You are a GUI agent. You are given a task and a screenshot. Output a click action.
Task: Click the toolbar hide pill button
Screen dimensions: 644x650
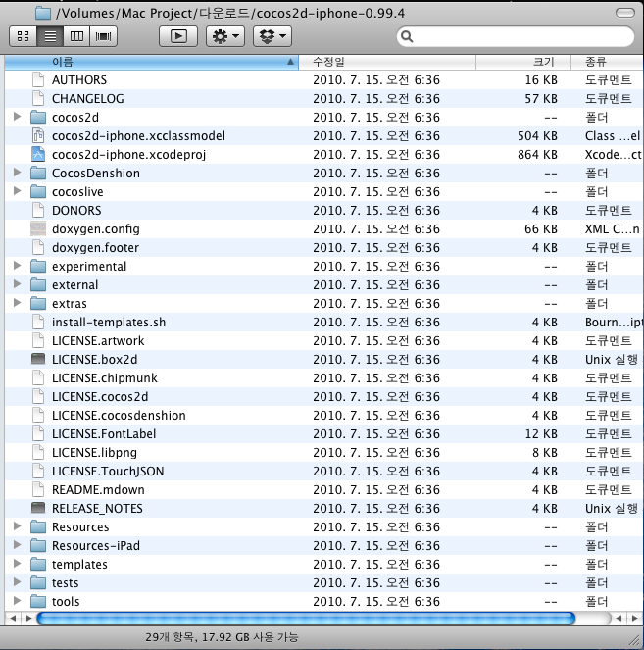[625, 13]
